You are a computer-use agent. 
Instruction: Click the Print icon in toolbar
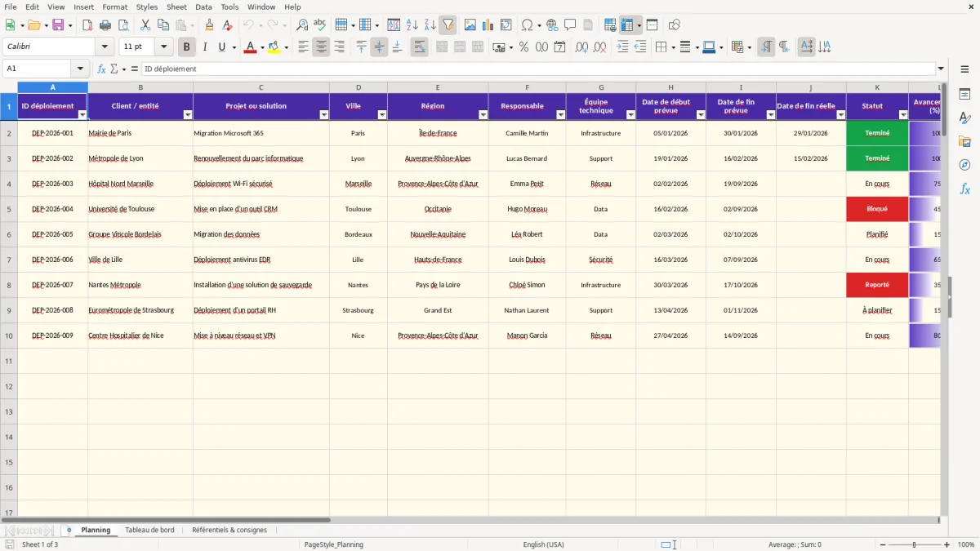(x=105, y=25)
